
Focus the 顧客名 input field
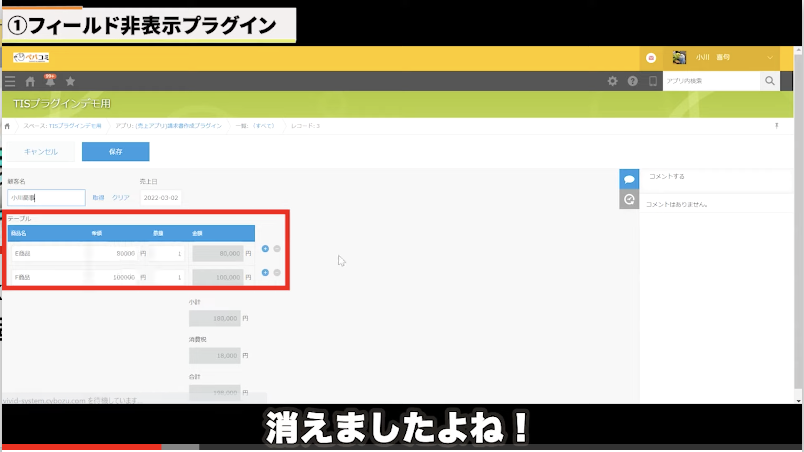click(x=46, y=198)
